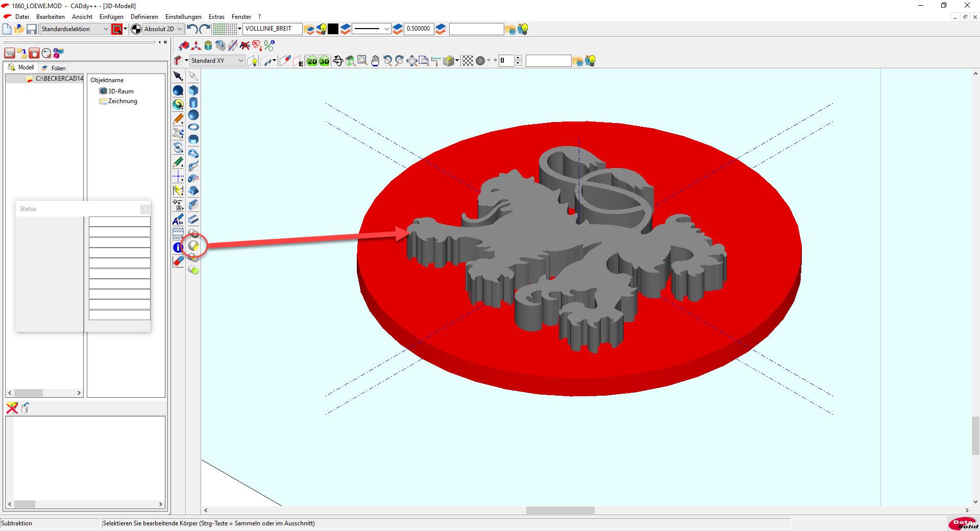
Task: Switch to 2D view mode
Action: pyautogui.click(x=312, y=61)
